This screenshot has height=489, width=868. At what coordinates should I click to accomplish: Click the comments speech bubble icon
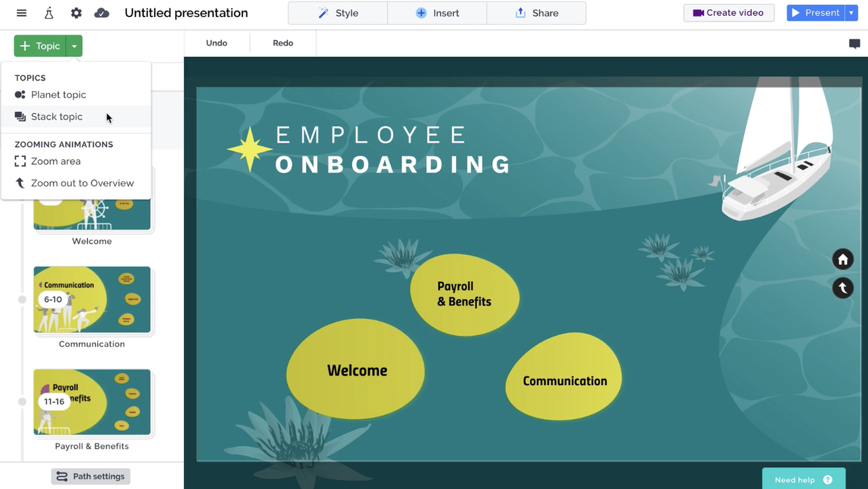pos(854,44)
